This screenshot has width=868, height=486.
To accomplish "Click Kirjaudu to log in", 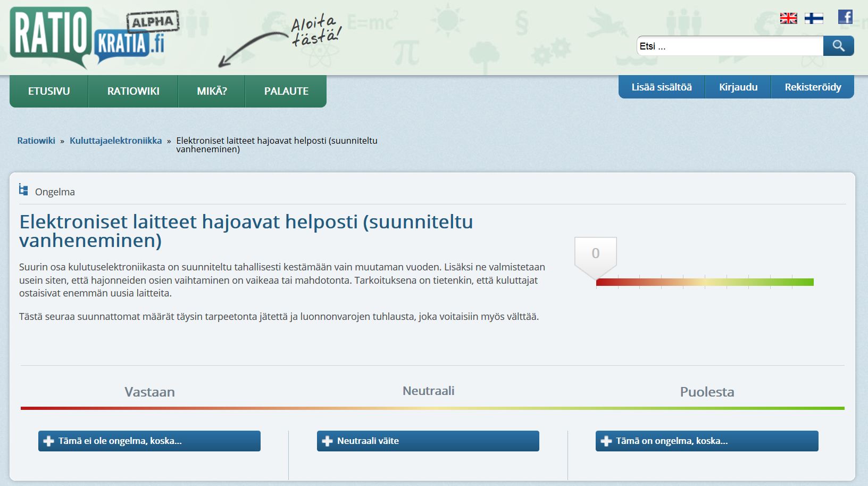I will coord(738,87).
